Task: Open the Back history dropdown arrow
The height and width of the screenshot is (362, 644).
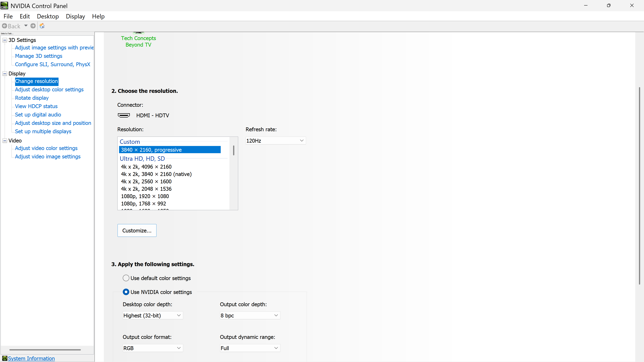Action: pos(26,26)
